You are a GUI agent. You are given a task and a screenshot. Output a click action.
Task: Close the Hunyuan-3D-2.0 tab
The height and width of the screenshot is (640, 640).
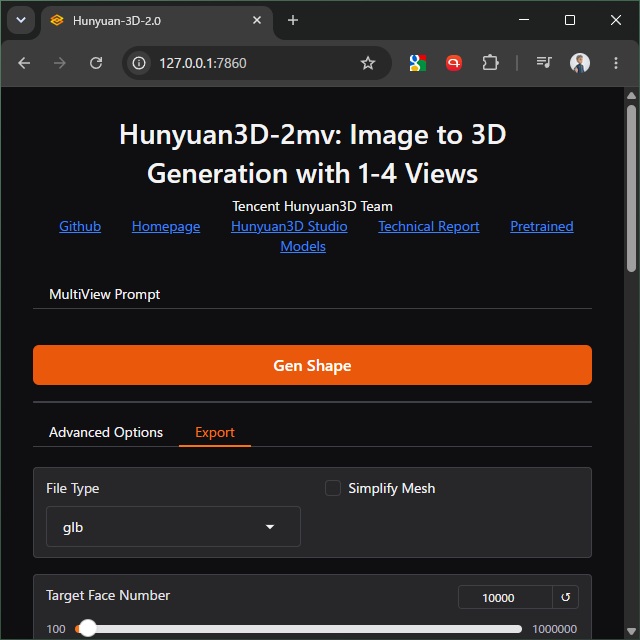click(257, 20)
